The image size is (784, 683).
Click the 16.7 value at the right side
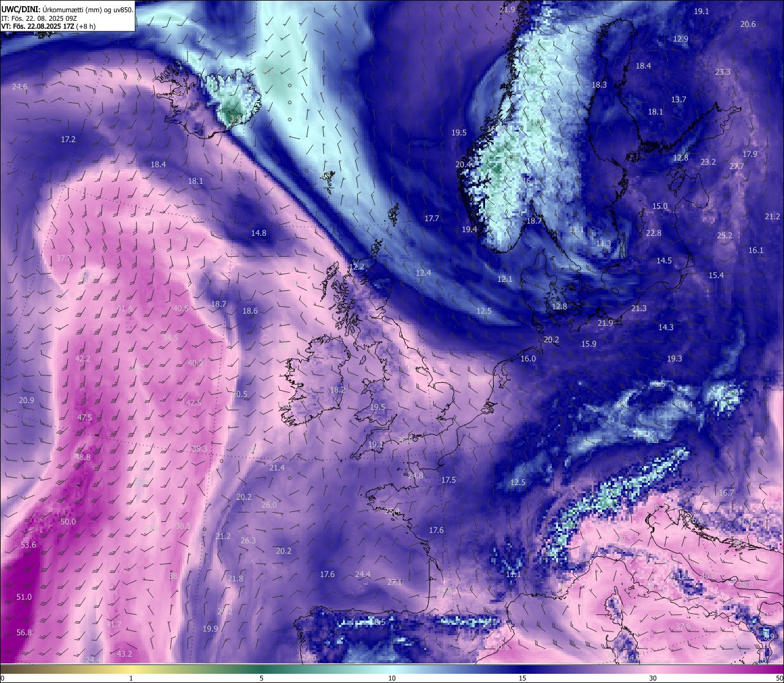[x=726, y=493]
